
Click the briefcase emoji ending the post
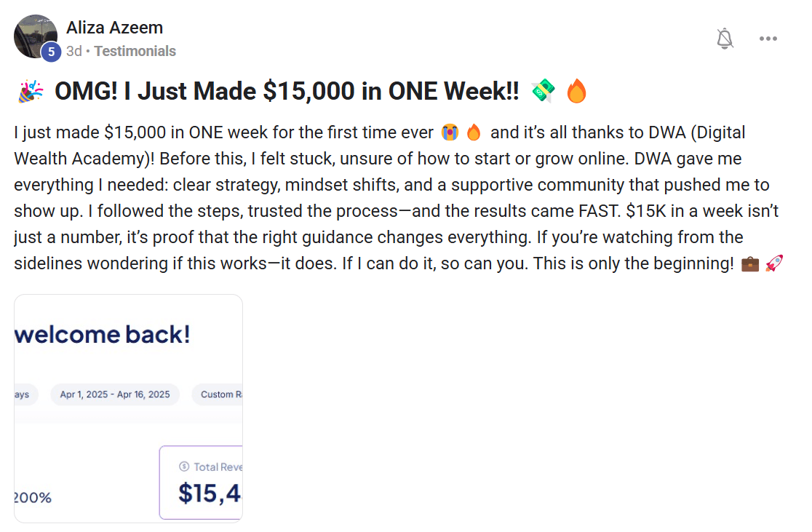(x=749, y=263)
